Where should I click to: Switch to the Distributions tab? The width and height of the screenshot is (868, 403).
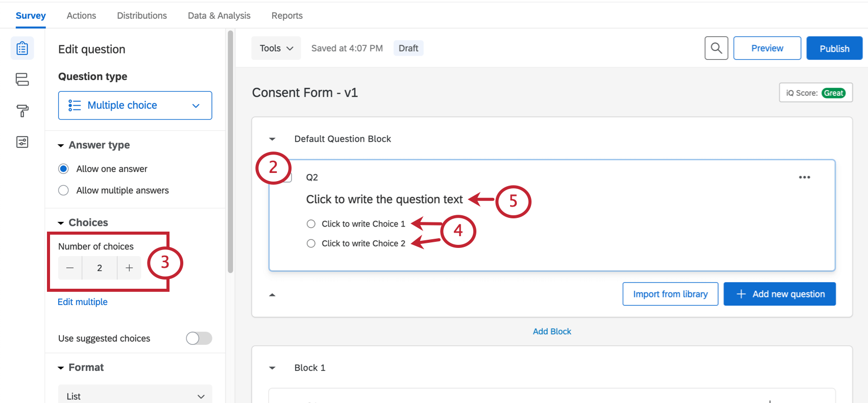(142, 16)
